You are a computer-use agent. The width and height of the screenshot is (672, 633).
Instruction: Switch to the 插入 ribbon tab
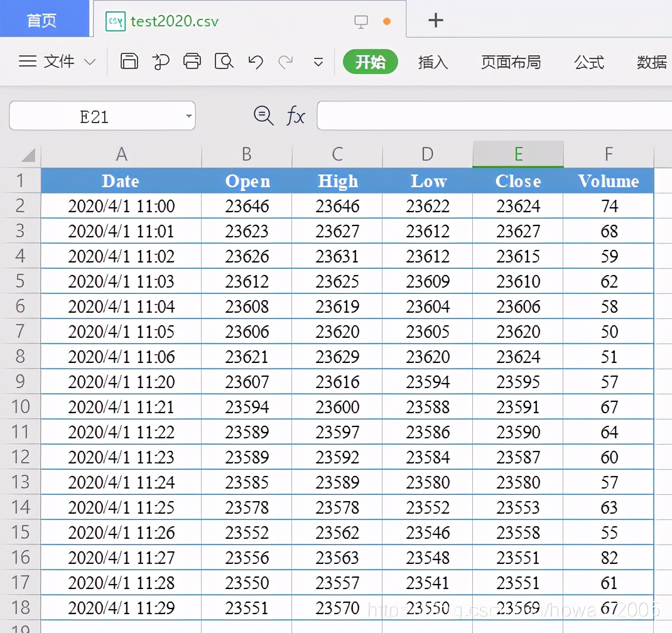click(x=433, y=62)
